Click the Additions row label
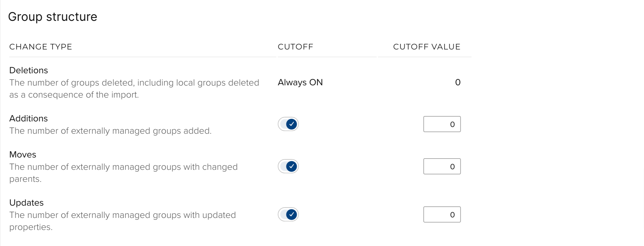The height and width of the screenshot is (246, 644). [x=29, y=118]
